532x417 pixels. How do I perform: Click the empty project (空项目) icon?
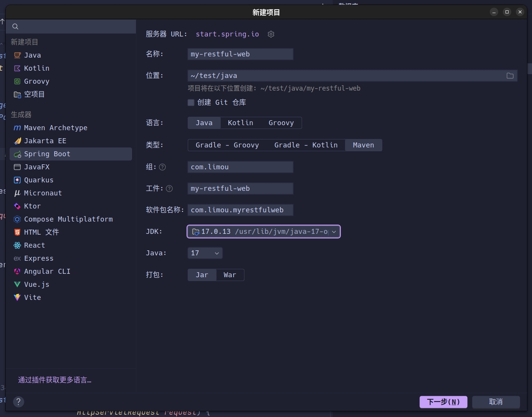[17, 94]
